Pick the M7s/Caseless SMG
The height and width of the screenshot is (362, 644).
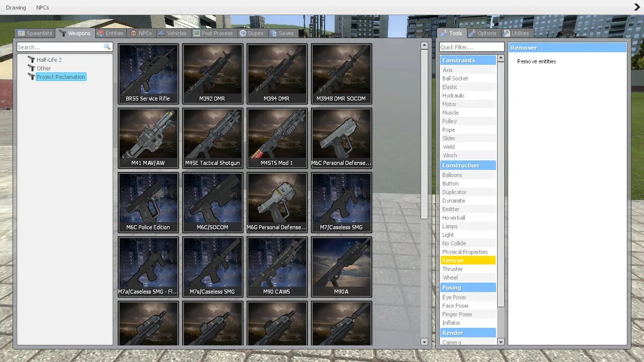click(213, 267)
